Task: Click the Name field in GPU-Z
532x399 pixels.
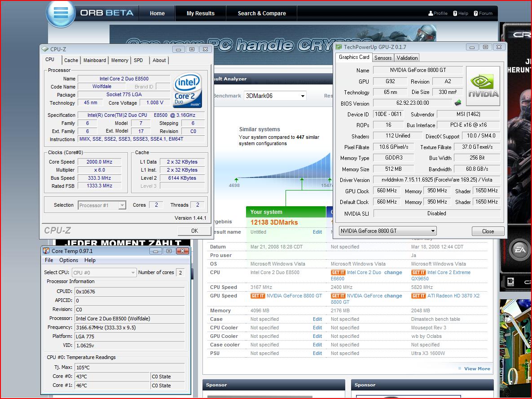Action: pos(418,70)
